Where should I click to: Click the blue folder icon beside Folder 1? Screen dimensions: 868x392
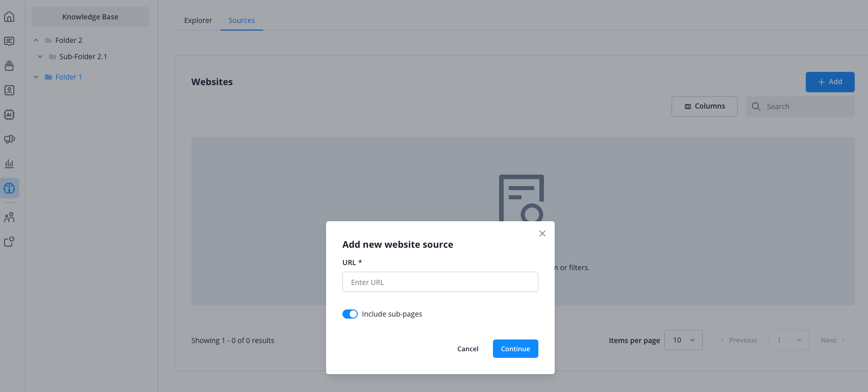pos(48,77)
